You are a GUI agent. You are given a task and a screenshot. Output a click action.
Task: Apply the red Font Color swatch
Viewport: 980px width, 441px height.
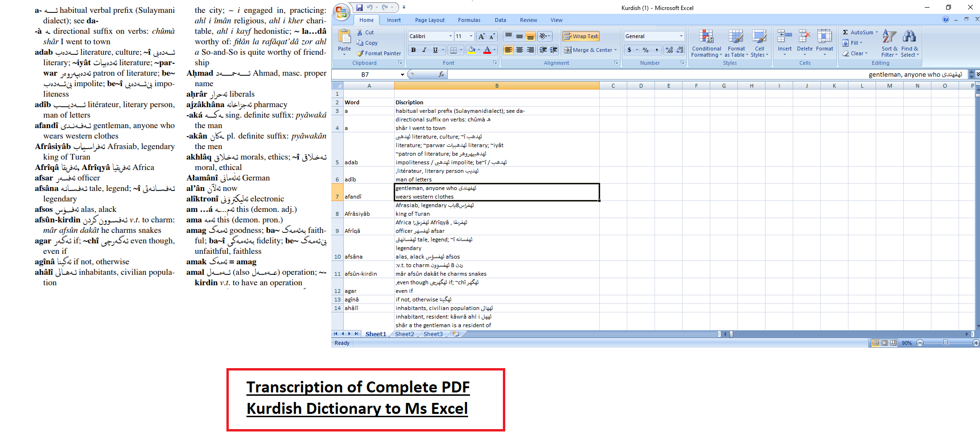click(x=487, y=50)
